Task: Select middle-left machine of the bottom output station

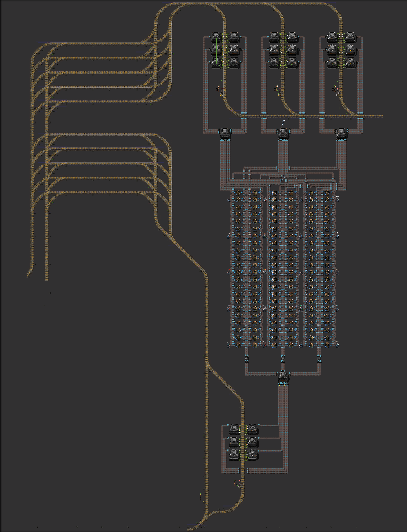Action: pos(234,441)
